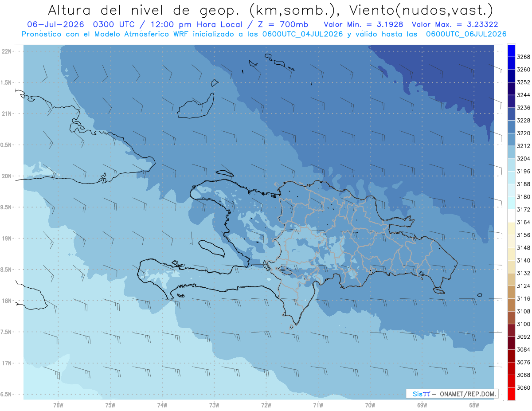Click the bright blue legend color above 3268
The width and height of the screenshot is (532, 411).
click(x=511, y=51)
